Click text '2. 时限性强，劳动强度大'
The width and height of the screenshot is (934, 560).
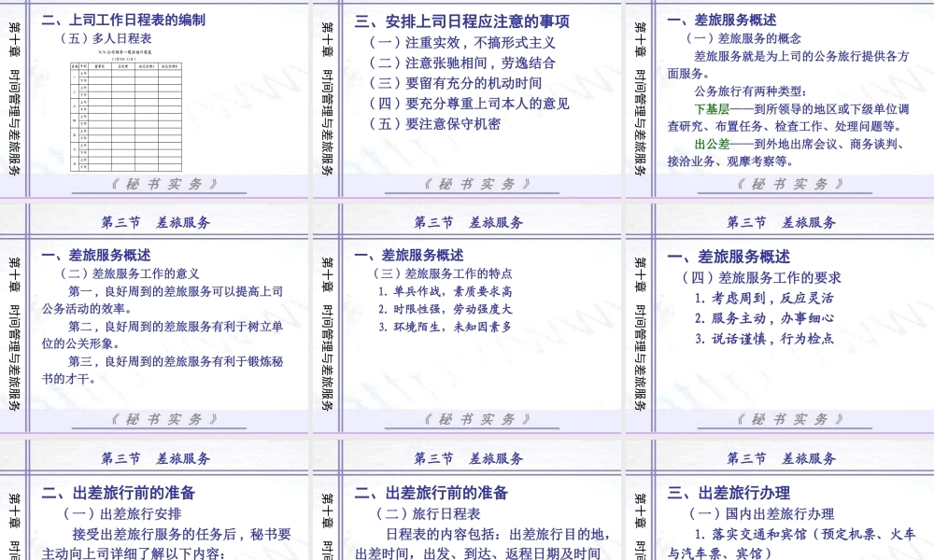point(445,310)
